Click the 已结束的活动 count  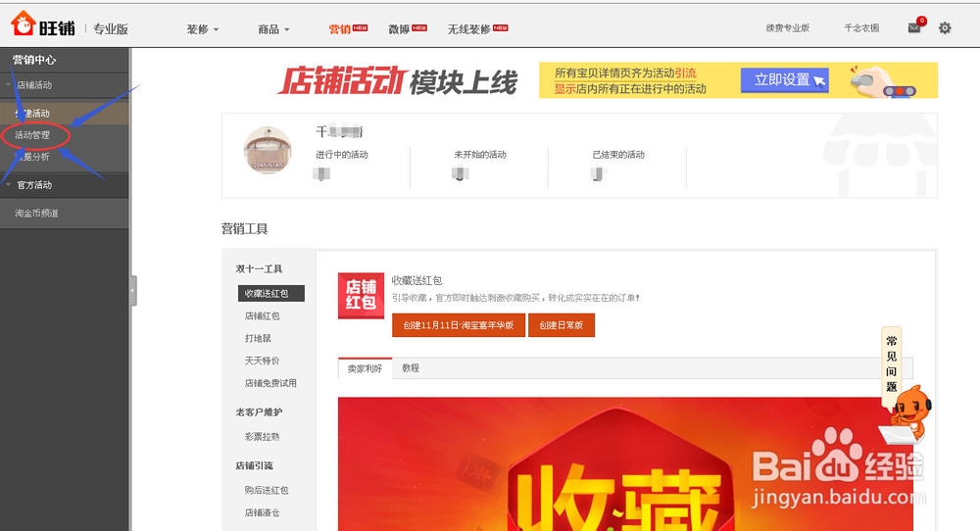click(x=599, y=173)
